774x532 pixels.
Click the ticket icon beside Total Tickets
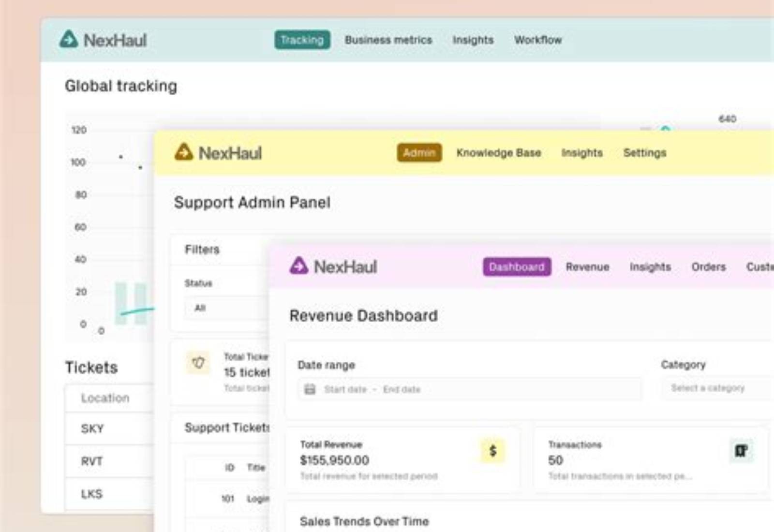coord(198,363)
